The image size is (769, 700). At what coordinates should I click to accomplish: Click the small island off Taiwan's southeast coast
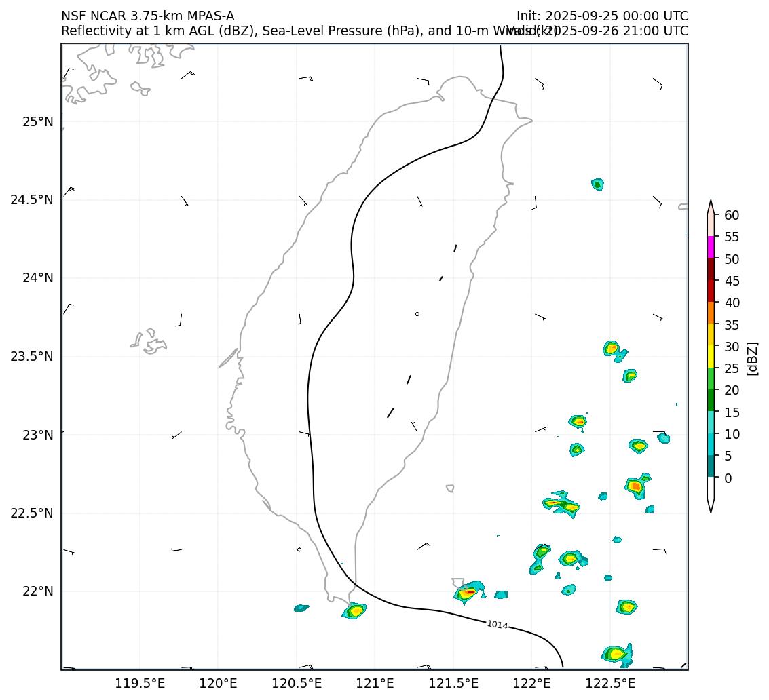pyautogui.click(x=450, y=488)
